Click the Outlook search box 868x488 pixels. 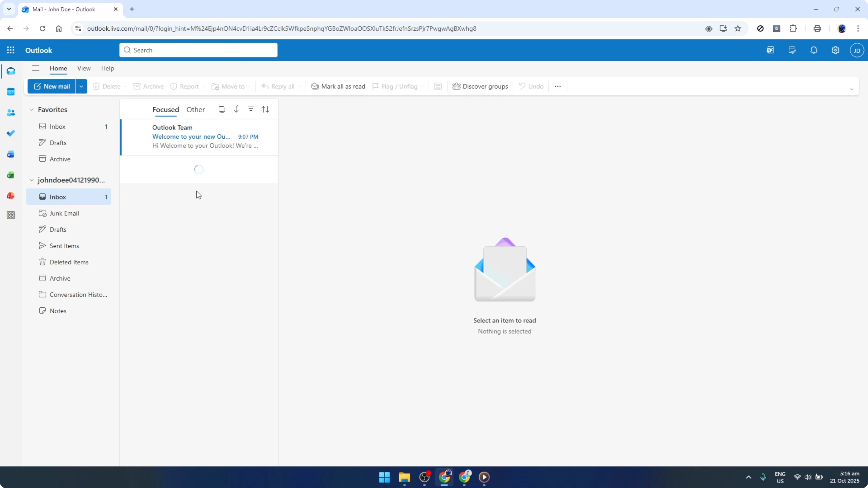[198, 50]
